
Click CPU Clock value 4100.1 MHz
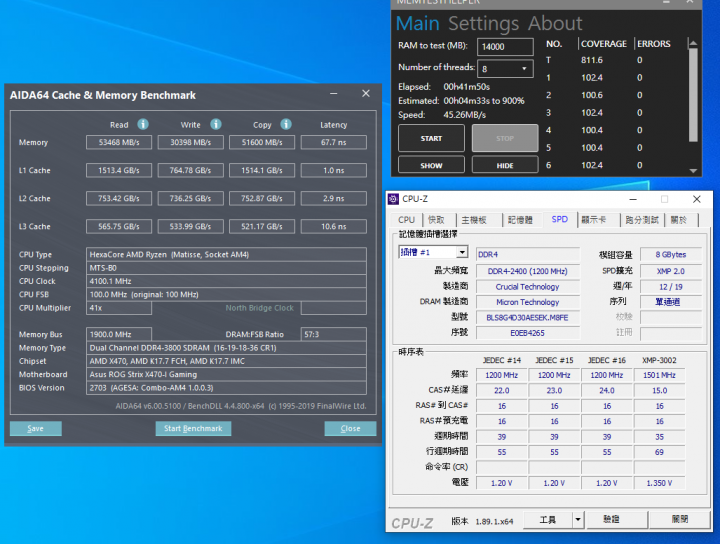(x=226, y=281)
